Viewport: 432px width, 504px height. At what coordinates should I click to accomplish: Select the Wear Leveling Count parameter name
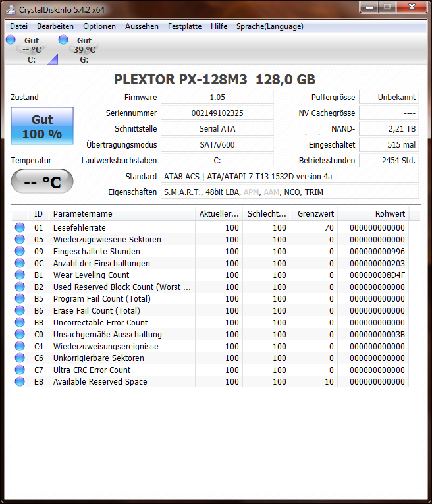(x=92, y=275)
